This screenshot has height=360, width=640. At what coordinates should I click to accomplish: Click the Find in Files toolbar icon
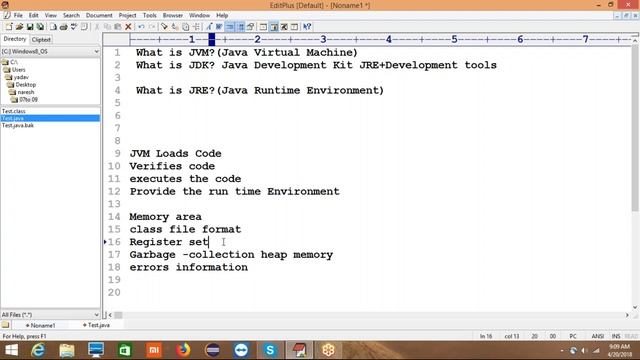186,27
